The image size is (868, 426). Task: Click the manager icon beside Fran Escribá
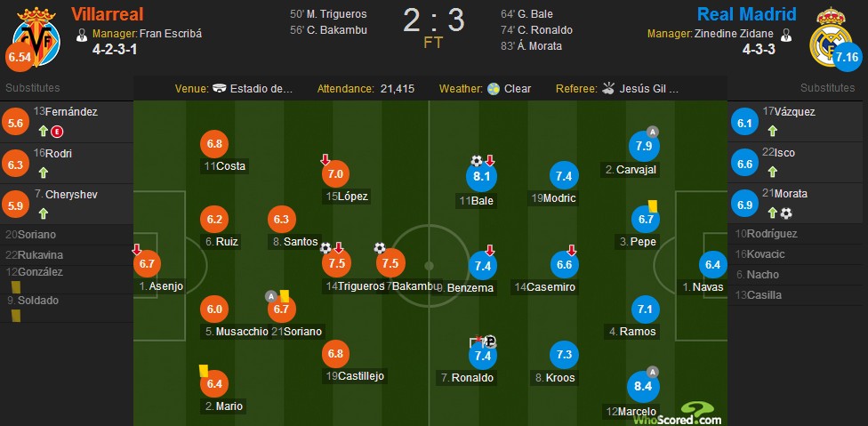pos(83,35)
